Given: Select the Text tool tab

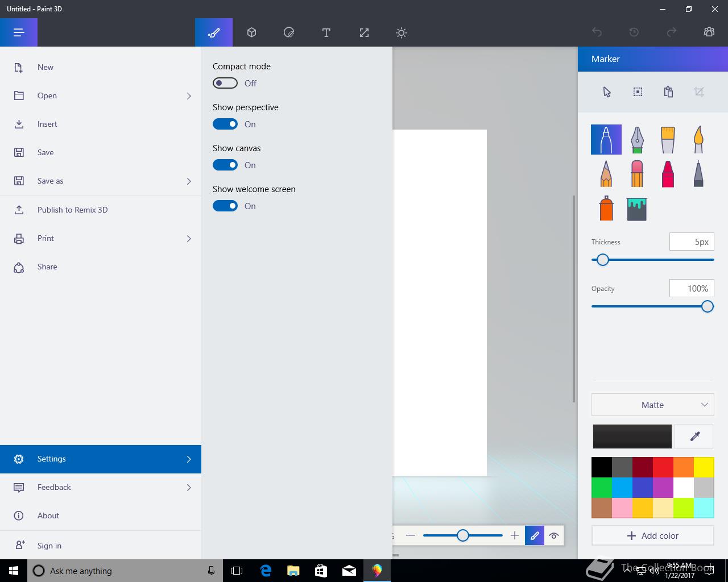Looking at the screenshot, I should [326, 32].
